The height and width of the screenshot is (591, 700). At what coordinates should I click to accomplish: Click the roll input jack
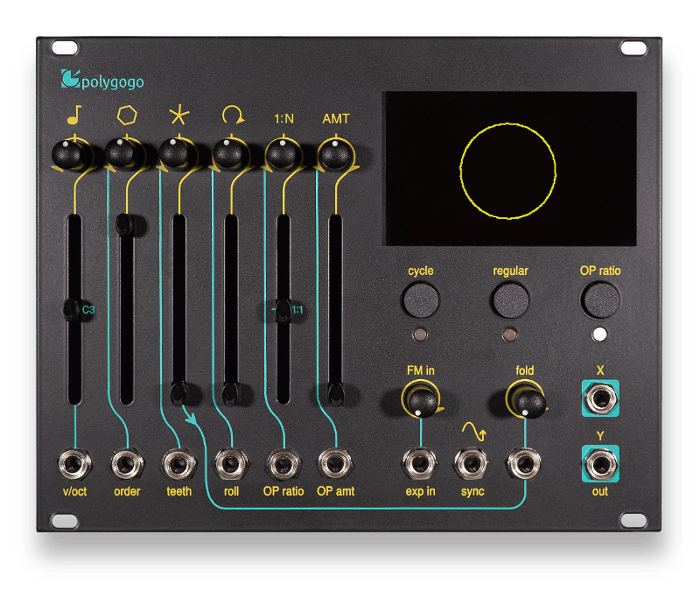click(x=231, y=464)
